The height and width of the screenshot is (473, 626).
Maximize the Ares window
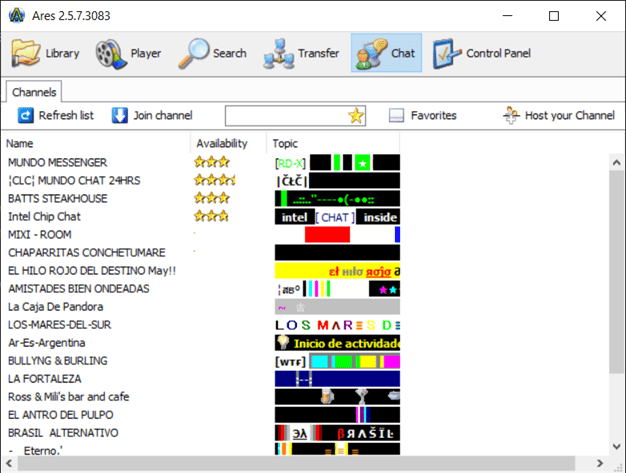tap(554, 16)
